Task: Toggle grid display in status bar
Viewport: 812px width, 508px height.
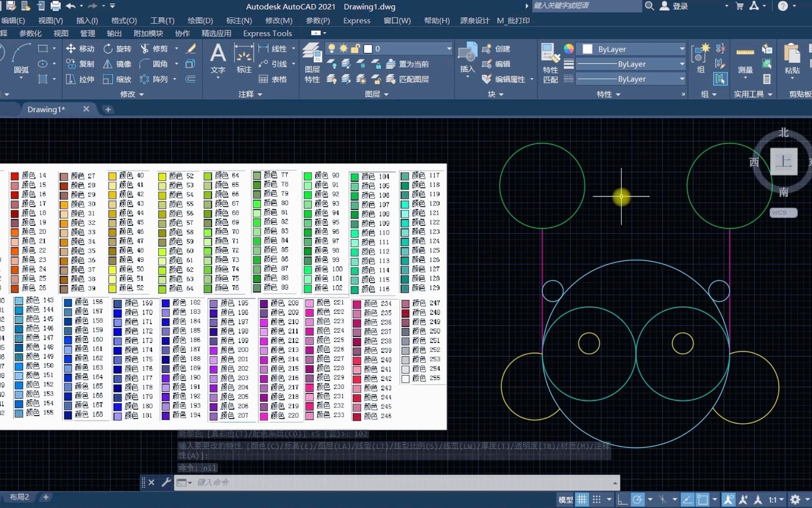Action: point(582,500)
